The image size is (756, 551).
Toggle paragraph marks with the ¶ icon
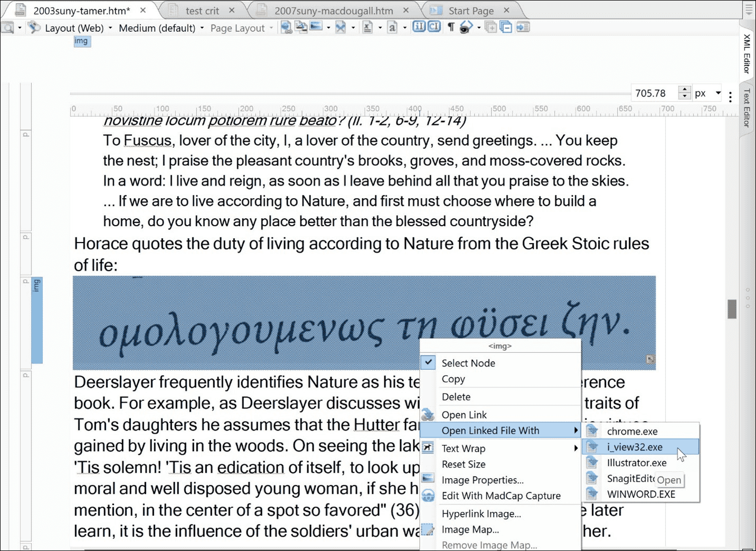(450, 27)
